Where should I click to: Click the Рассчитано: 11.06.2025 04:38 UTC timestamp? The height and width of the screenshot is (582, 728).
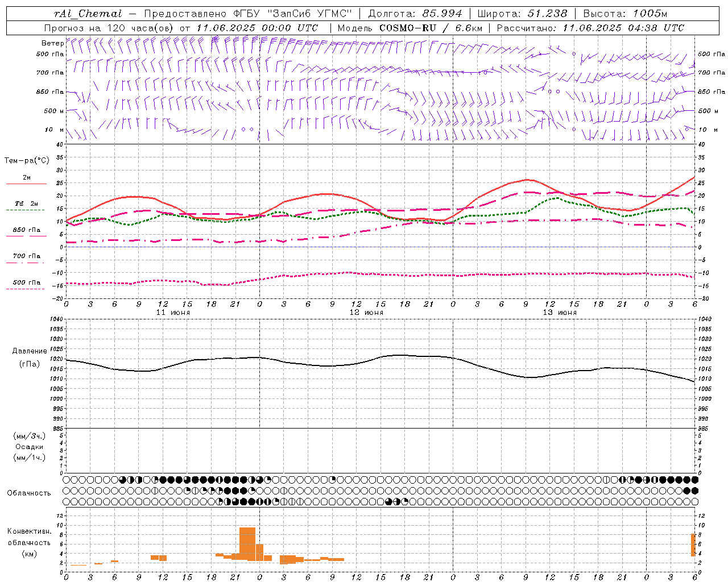click(590, 28)
